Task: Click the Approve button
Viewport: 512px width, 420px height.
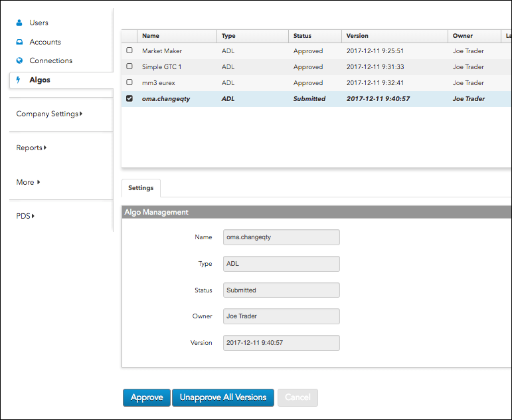Action: (147, 397)
